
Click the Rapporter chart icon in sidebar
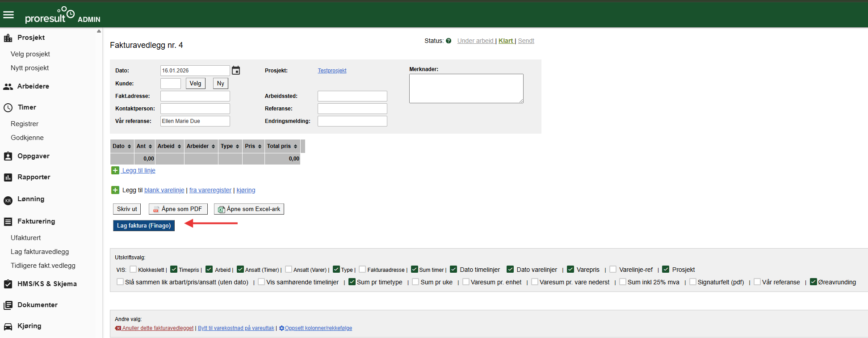[x=8, y=177]
